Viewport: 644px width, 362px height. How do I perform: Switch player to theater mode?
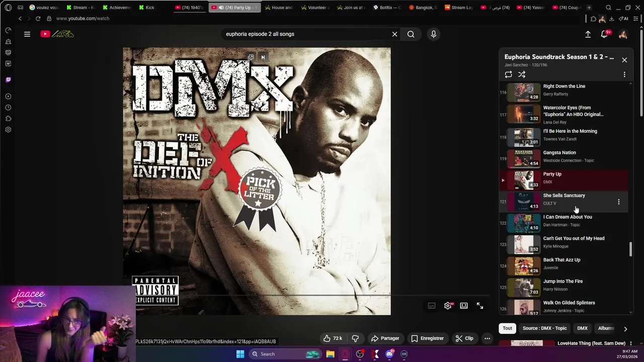point(464,306)
